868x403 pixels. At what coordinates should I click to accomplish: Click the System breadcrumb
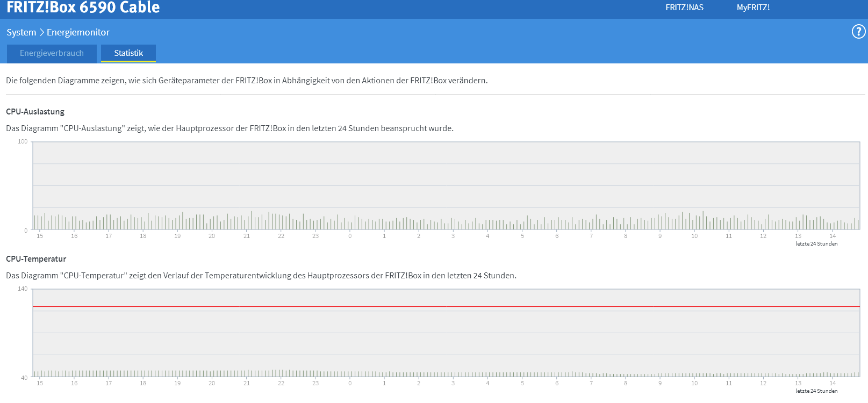pos(21,32)
